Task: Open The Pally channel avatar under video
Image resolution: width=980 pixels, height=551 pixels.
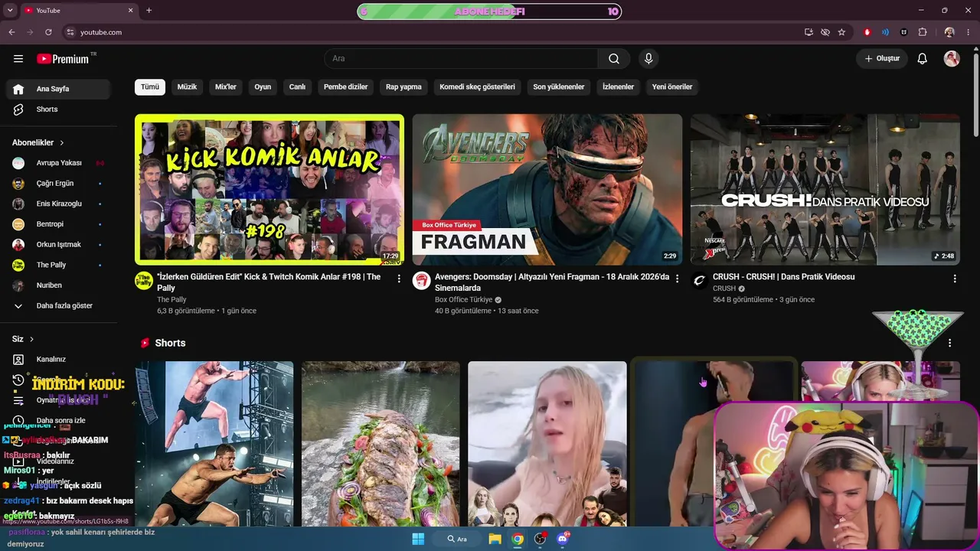Action: tap(144, 281)
